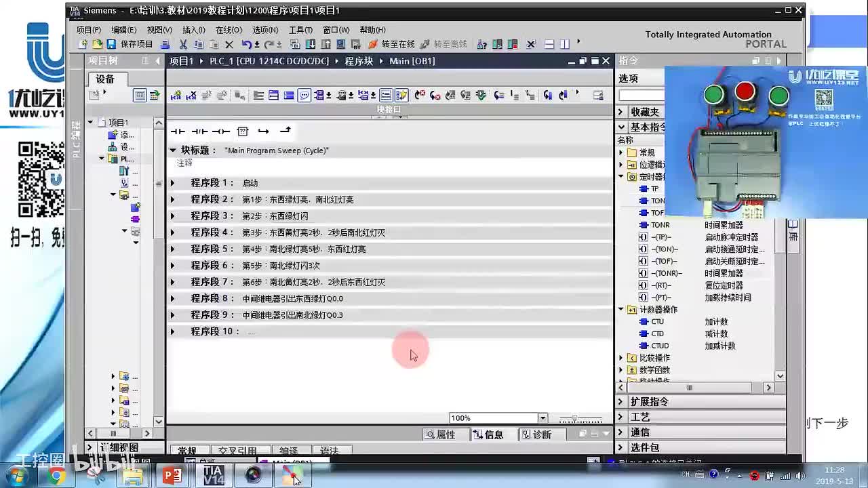868x488 pixels.
Task: Click PLC_1 in the breadcrumb path
Action: (269, 61)
